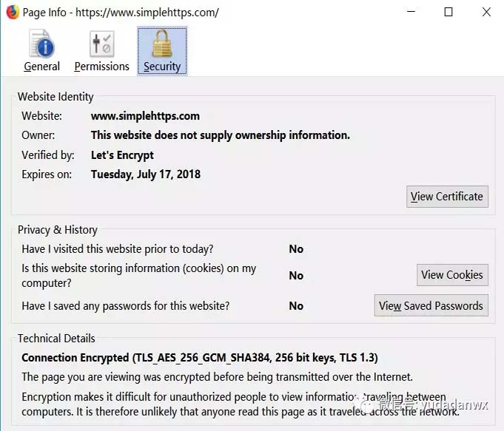Image resolution: width=504 pixels, height=431 pixels.
Task: Click the Firefox icon in title bar
Action: point(13,13)
